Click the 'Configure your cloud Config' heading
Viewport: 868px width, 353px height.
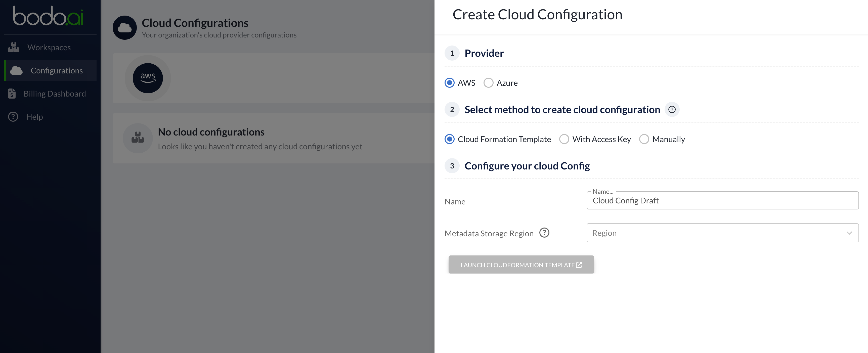[x=527, y=166]
